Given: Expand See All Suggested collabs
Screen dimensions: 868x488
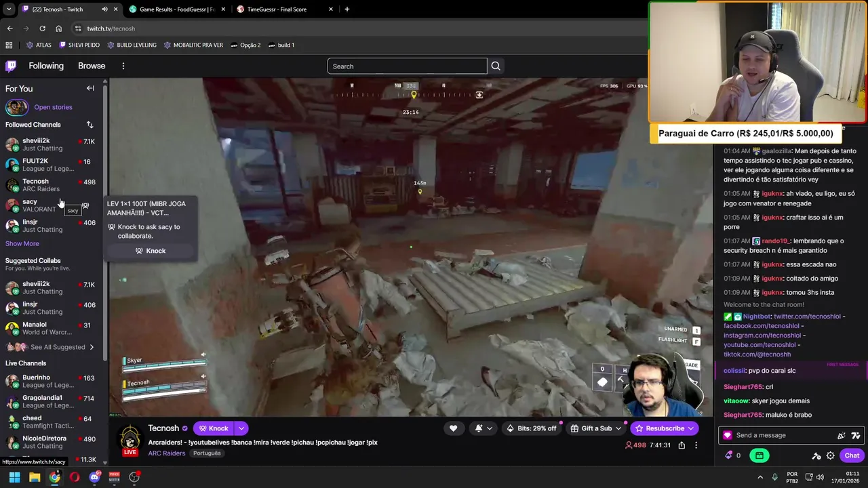Looking at the screenshot, I should coord(52,347).
